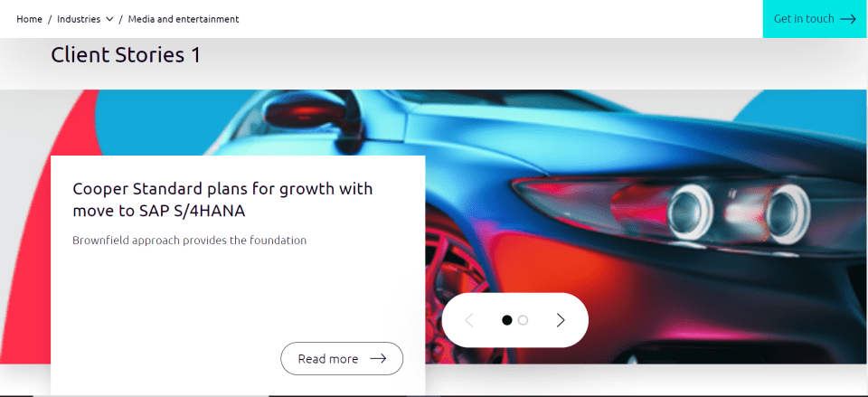868x397 pixels.
Task: Click the arrow icon inside Read more
Action: point(378,359)
